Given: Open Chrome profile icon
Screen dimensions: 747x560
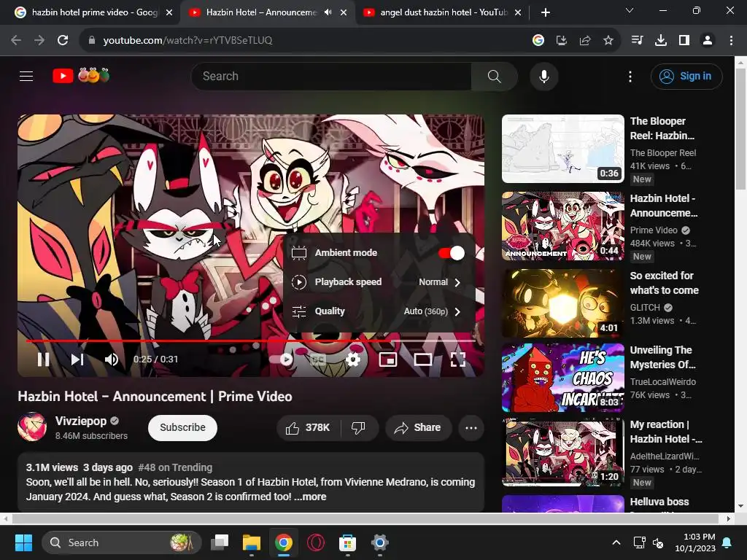Looking at the screenshot, I should click(x=708, y=41).
